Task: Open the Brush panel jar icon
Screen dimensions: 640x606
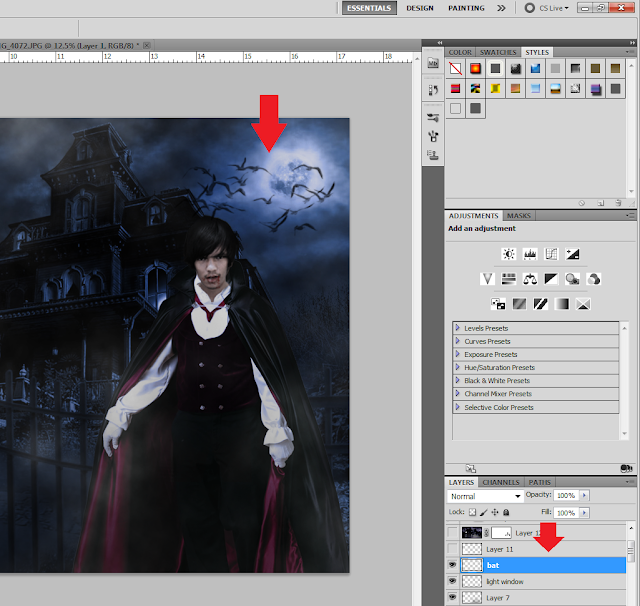Action: point(433,136)
